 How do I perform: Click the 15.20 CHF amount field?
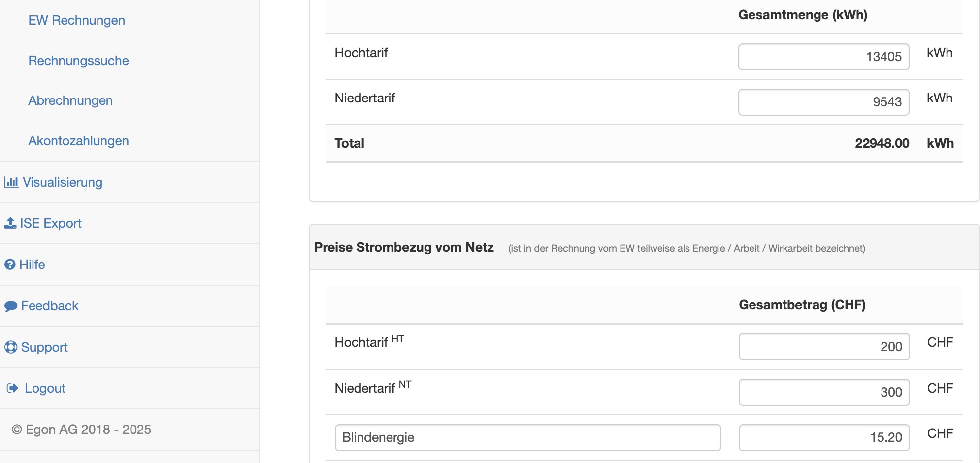tap(824, 437)
